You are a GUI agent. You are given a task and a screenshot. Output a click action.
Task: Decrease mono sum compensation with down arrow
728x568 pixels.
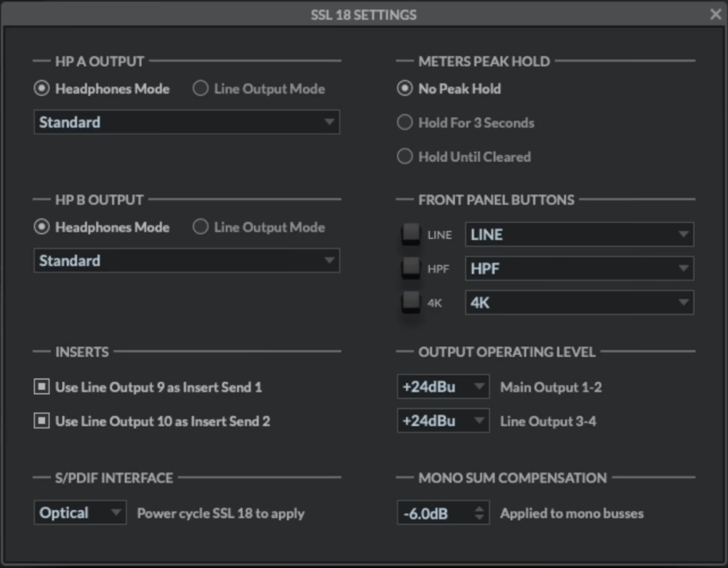tap(479, 517)
